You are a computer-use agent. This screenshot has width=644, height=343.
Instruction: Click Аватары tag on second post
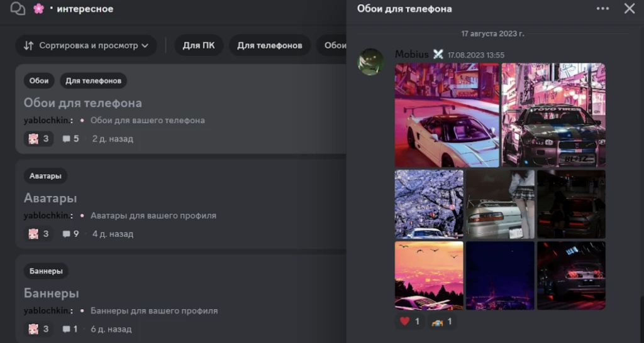pos(45,176)
